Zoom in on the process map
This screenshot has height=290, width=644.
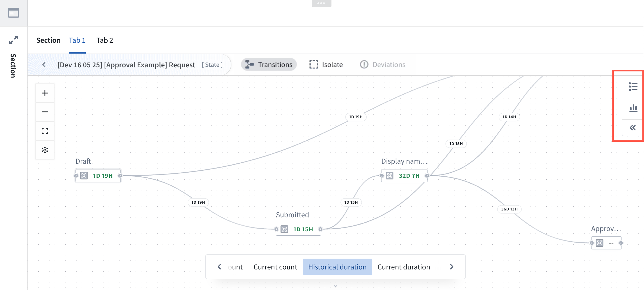point(45,93)
